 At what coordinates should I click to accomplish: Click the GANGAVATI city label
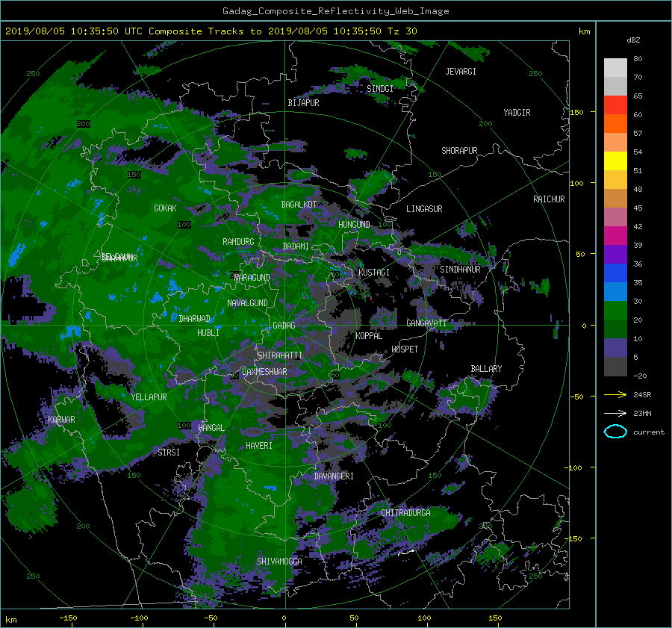[x=426, y=323]
